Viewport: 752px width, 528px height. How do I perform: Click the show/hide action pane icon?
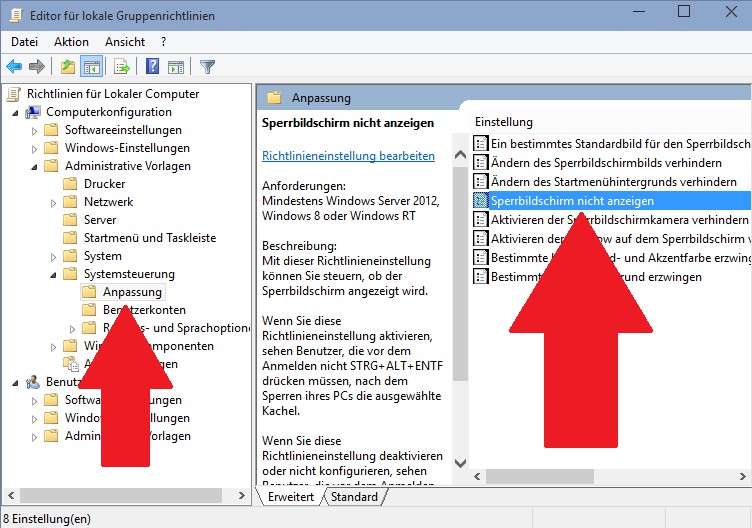pos(175,67)
